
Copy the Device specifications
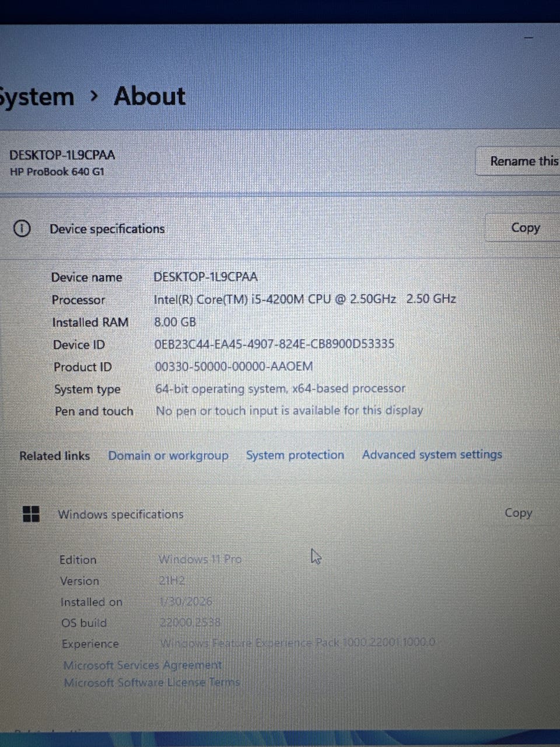point(525,228)
